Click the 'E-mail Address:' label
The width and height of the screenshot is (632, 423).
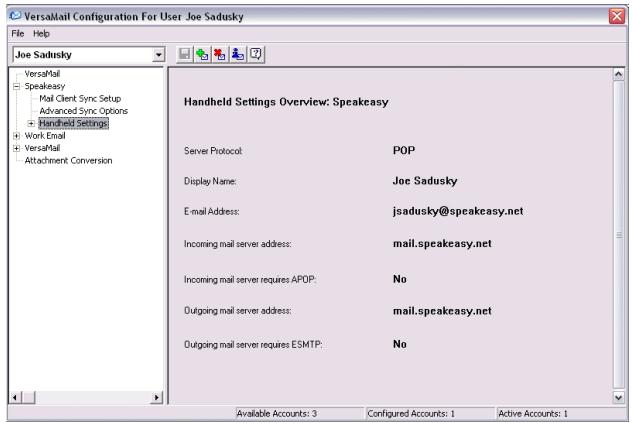tap(212, 212)
